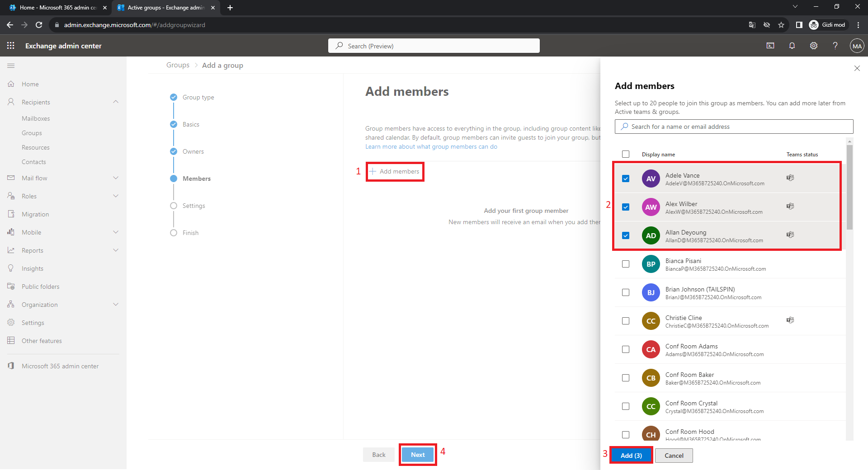The image size is (868, 470).
Task: Open the Cloud Shell icon in header
Action: pos(770,46)
